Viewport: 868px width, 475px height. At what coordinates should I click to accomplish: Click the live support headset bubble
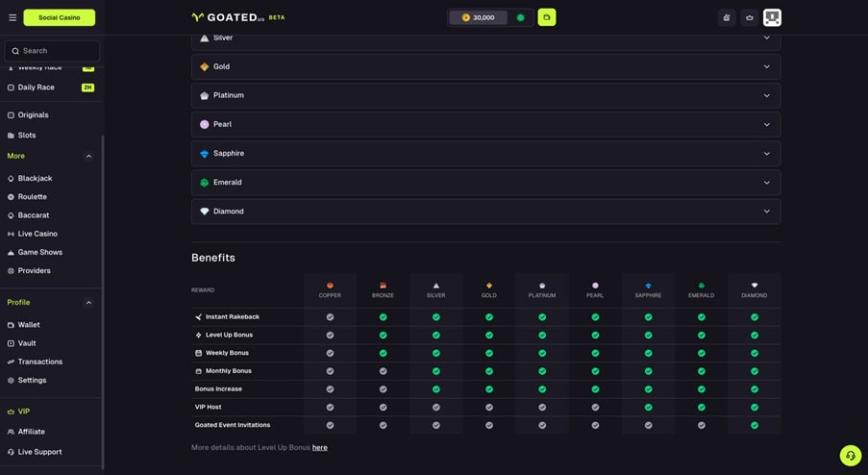(x=851, y=456)
